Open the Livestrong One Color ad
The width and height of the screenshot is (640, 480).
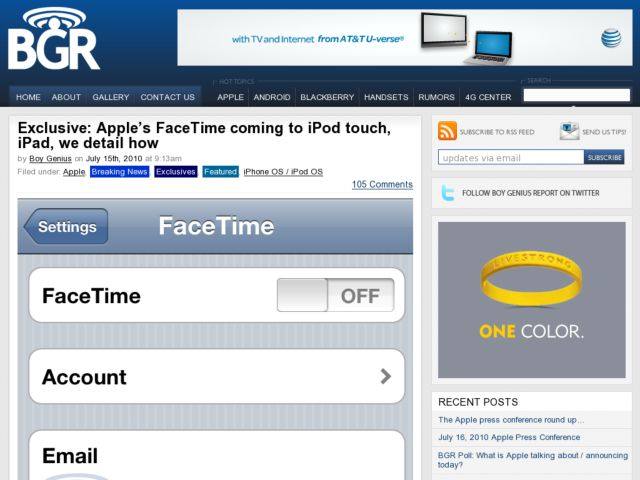[x=531, y=299]
